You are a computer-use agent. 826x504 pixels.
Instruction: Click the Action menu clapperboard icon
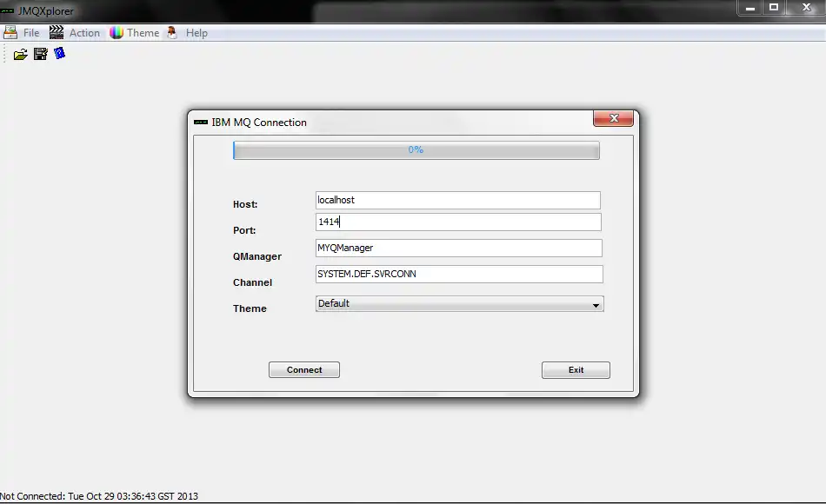pyautogui.click(x=57, y=33)
